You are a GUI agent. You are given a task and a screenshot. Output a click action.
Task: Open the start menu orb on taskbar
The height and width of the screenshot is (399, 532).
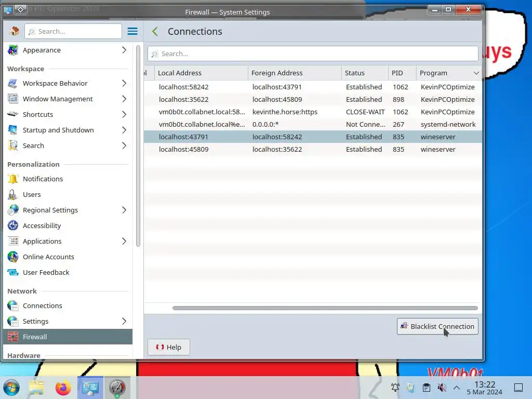tap(11, 388)
